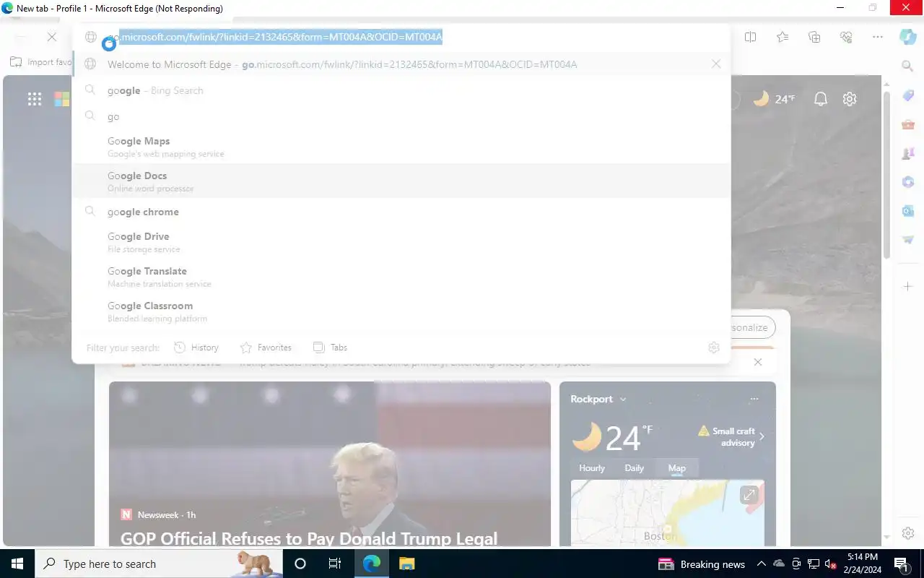Stop loading with the X button
This screenshot has width=924, height=578.
pos(52,37)
